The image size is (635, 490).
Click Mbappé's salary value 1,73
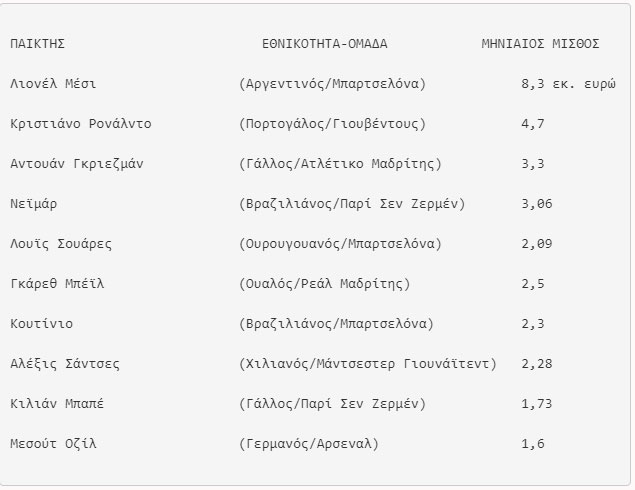click(x=537, y=404)
